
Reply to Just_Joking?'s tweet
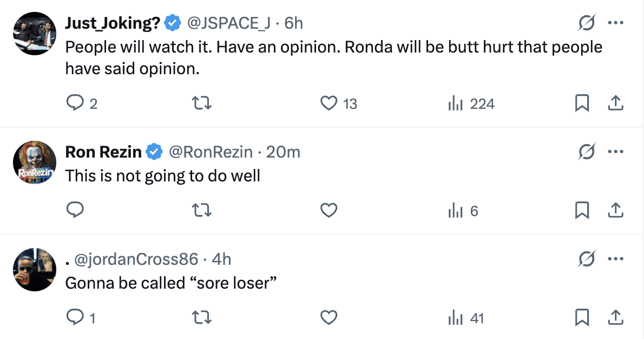point(75,103)
